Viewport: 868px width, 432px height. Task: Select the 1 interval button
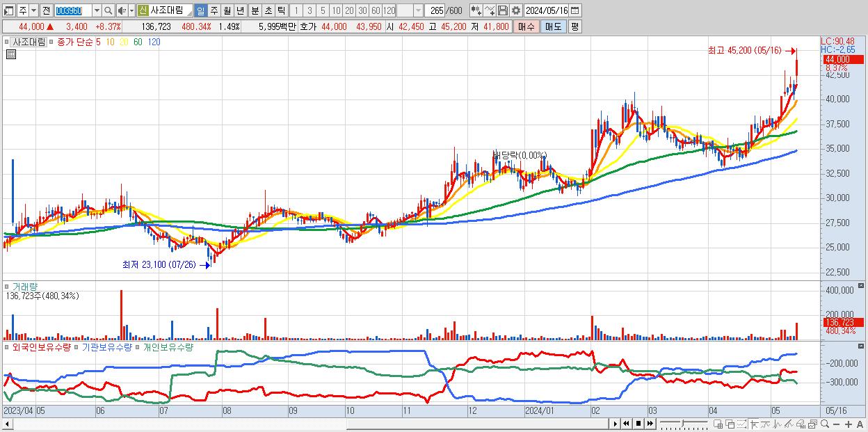(x=296, y=10)
